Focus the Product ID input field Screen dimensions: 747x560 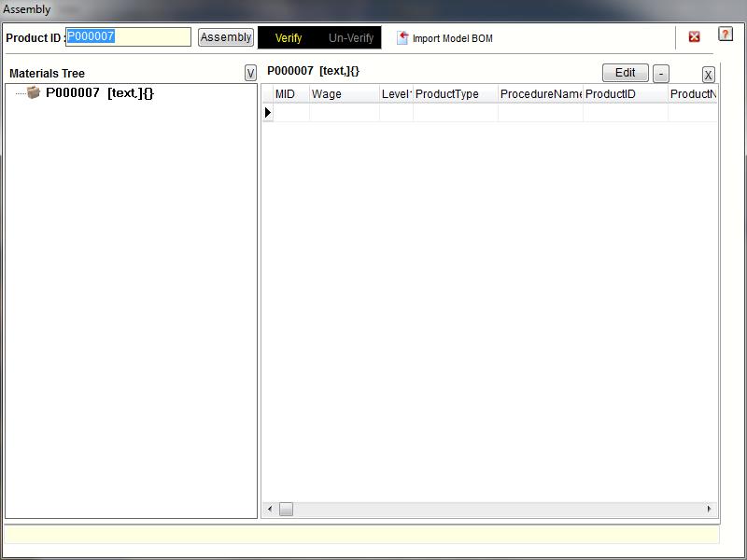128,36
